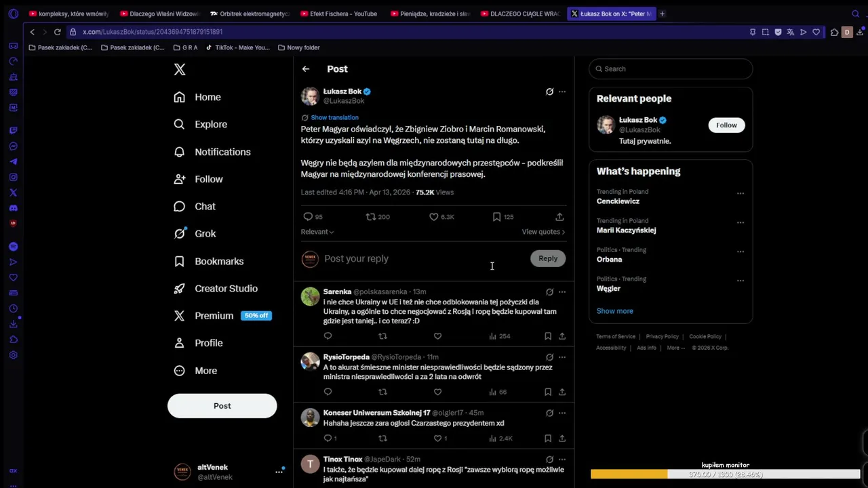Open Łukasz Bok's avatar on the post

pyautogui.click(x=310, y=96)
